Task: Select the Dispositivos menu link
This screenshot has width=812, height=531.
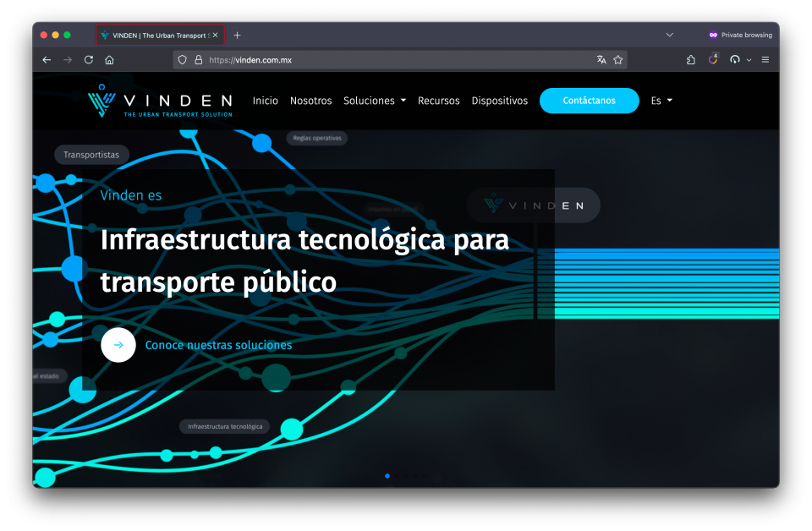Action: pos(499,101)
